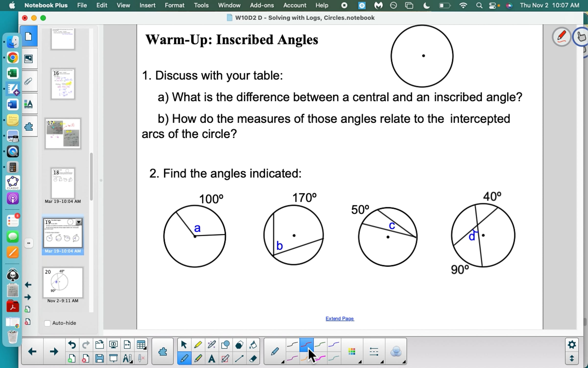This screenshot has width=588, height=368.
Task: Open page 17 thumbnail
Action: click(63, 134)
